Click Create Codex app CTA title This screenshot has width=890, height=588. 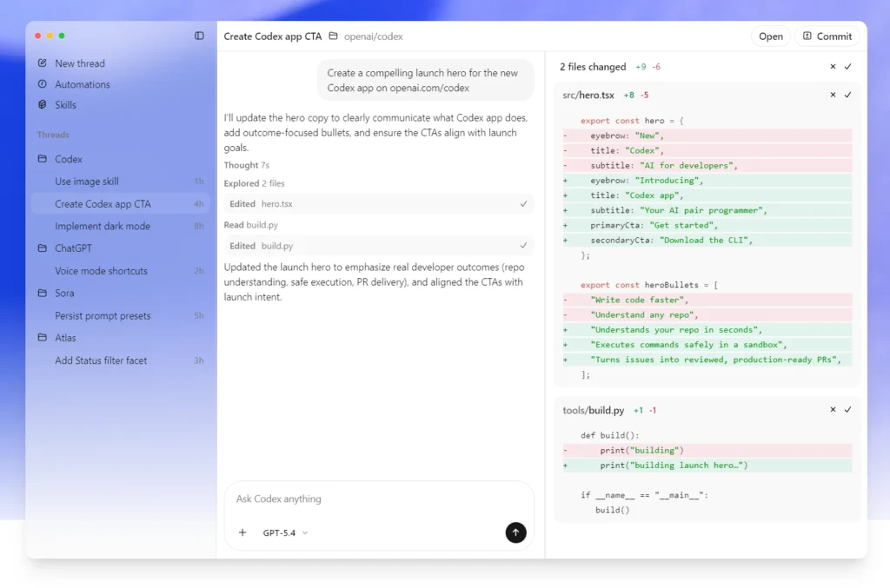click(x=272, y=36)
